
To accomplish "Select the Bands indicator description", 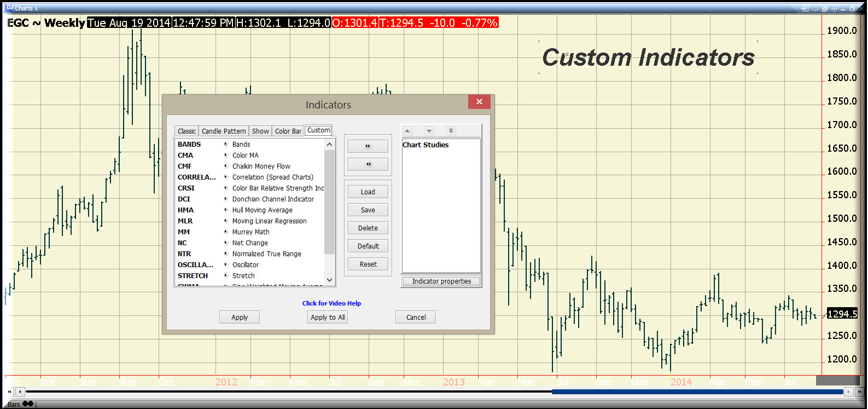I will [x=241, y=144].
